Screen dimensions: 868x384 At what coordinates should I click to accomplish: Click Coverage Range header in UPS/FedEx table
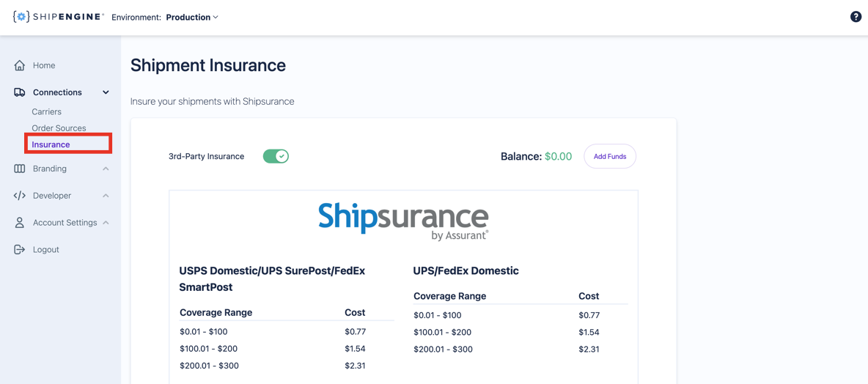point(449,296)
